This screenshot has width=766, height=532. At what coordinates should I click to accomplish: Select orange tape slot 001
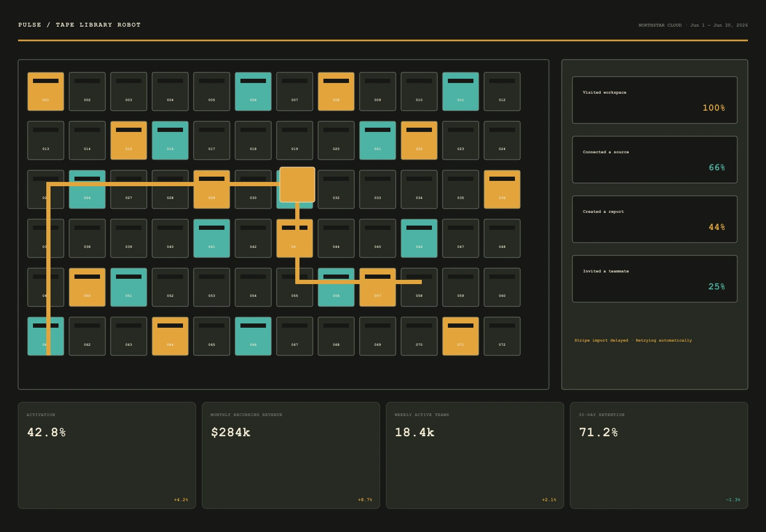46,92
